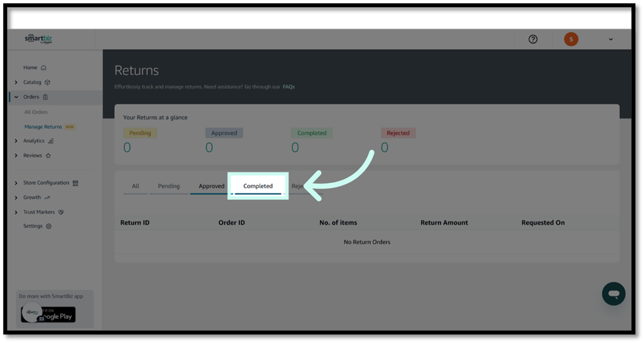Image resolution: width=644 pixels, height=343 pixels.
Task: Open the help question mark icon
Action: click(x=532, y=39)
